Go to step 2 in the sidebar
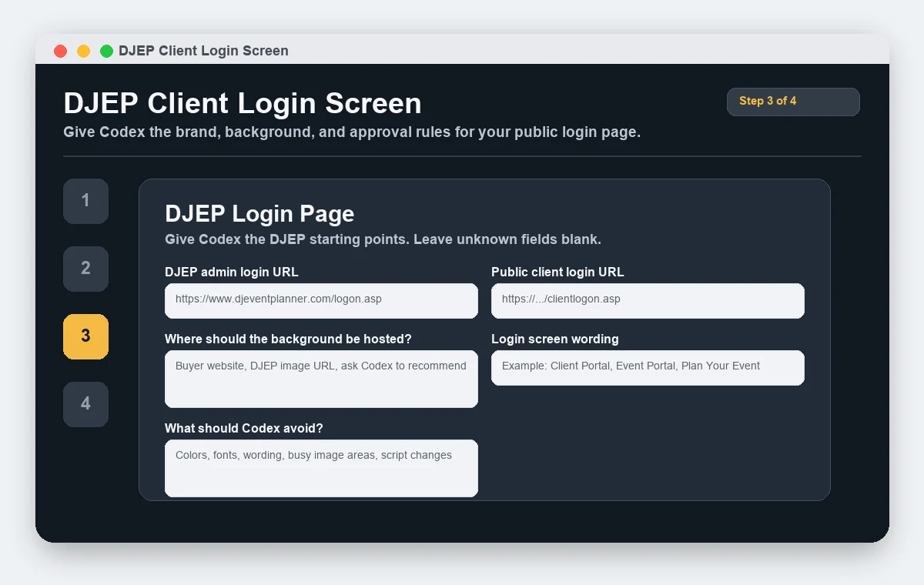 pyautogui.click(x=85, y=269)
